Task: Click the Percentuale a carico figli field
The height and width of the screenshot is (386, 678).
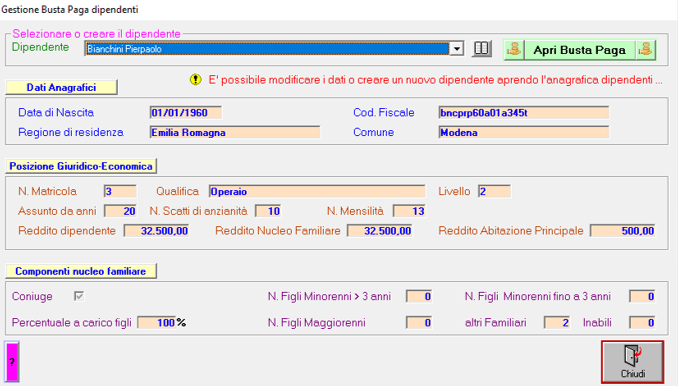Action: [x=157, y=322]
